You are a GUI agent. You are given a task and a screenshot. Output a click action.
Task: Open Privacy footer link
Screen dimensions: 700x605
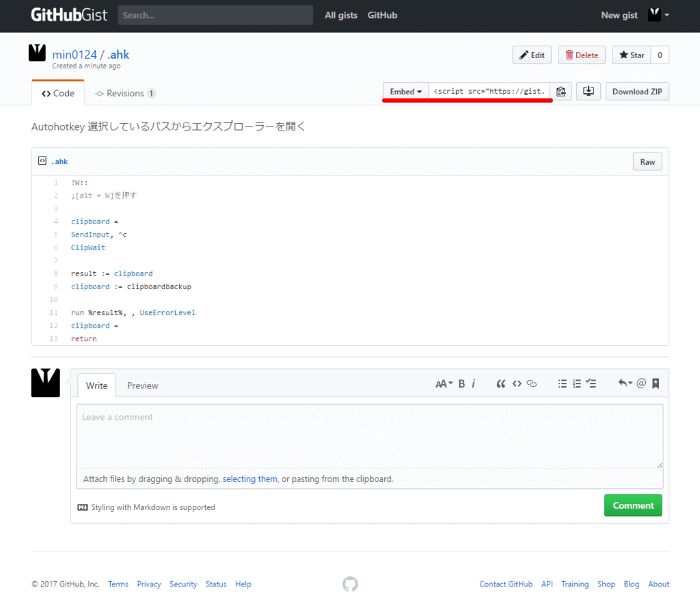(x=148, y=584)
